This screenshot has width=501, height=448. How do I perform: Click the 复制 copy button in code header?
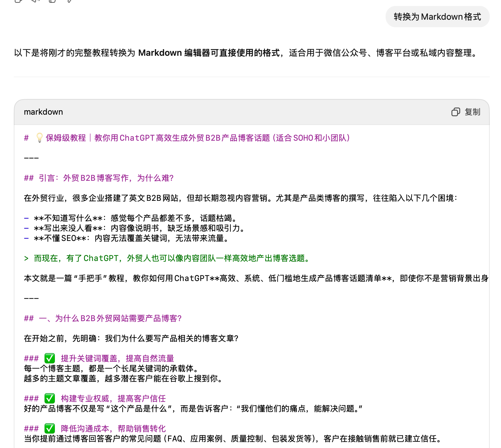466,112
